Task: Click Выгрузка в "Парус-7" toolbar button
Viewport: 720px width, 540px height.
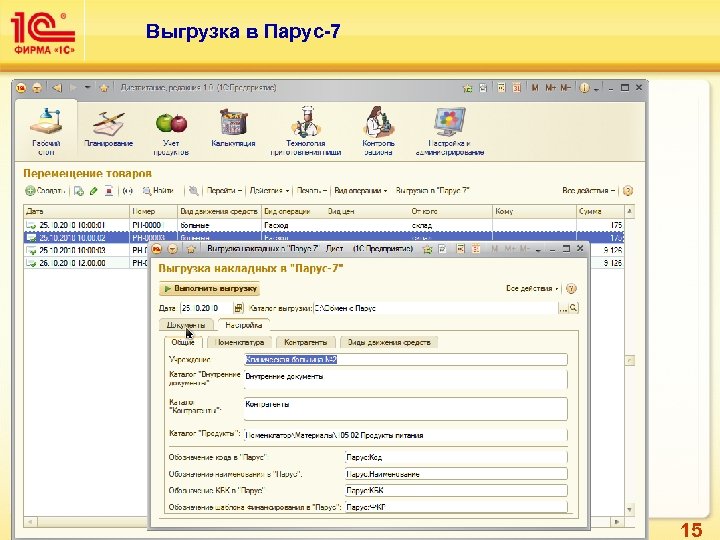Action: [432, 191]
